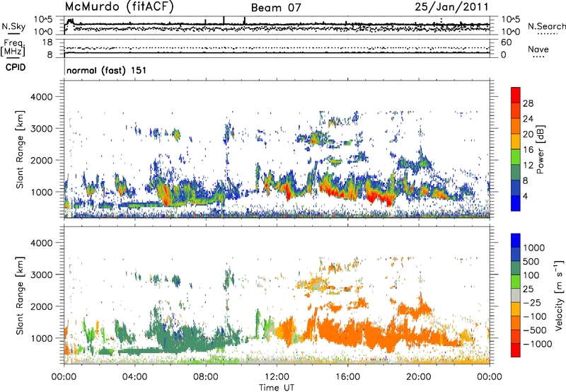Click the 04:00 time axis label
566x392 pixels.
(134, 377)
